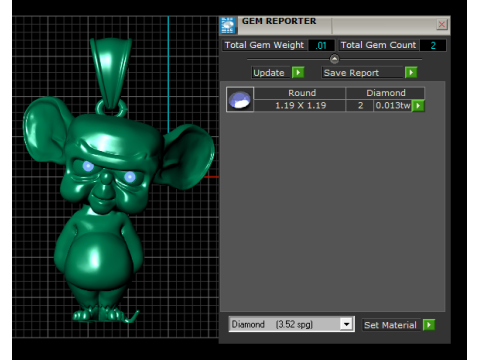
Task: Click the collapse handle below gem totals
Action: 334,59
